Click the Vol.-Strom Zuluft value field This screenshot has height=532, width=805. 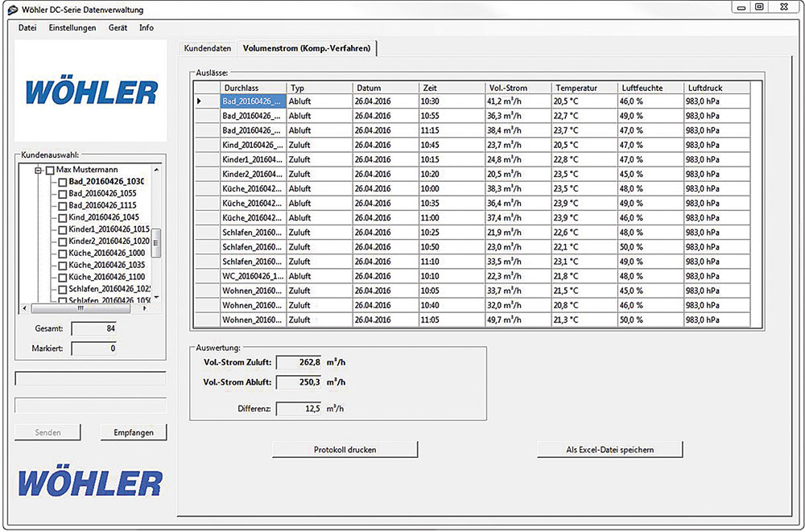coord(299,362)
